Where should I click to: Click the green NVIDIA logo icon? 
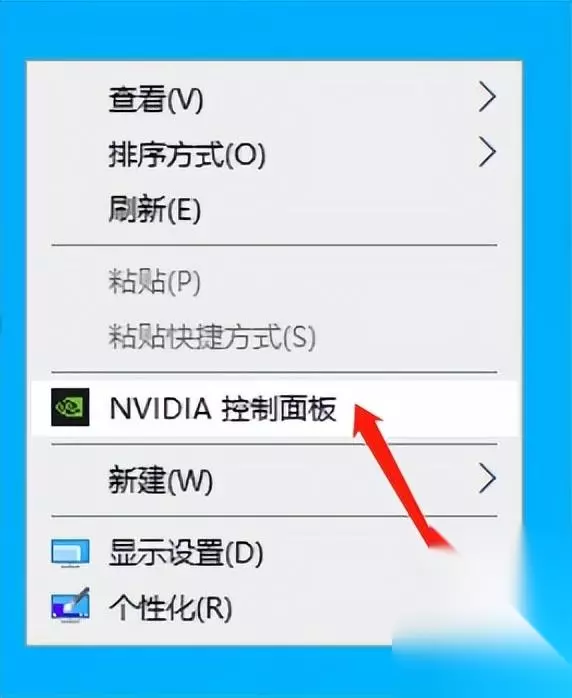coord(70,407)
